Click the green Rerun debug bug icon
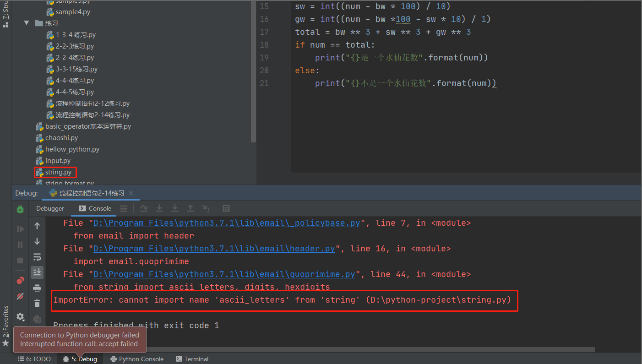 [x=20, y=209]
